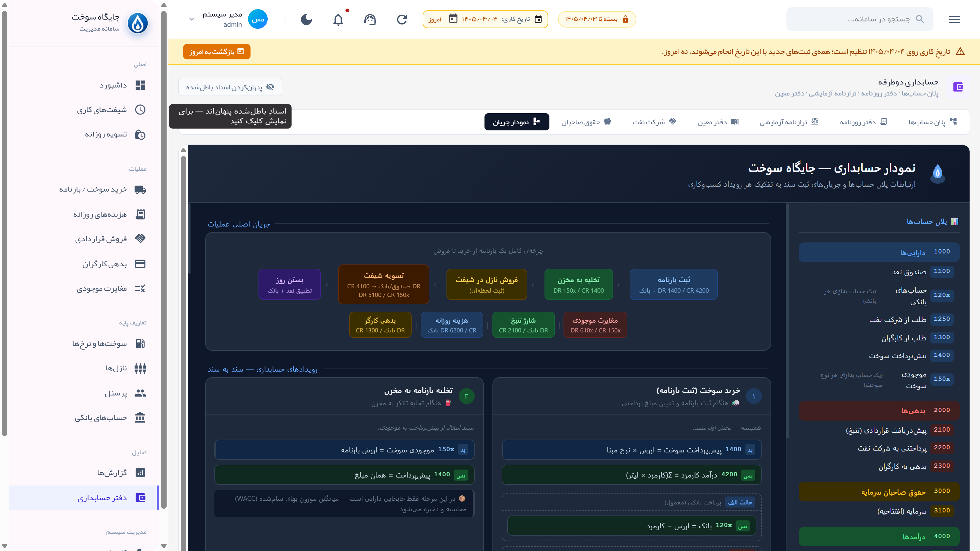
Task: Click account 3100 سرمایه (افتتاحیه)
Action: (879, 511)
